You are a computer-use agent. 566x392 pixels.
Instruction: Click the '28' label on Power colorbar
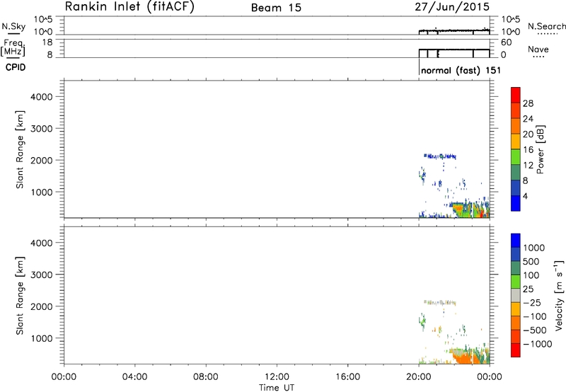(528, 103)
